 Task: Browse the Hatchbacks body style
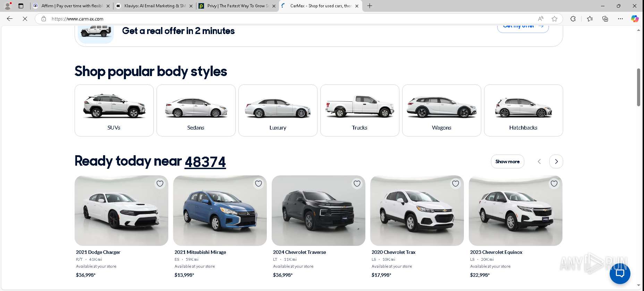pos(524,110)
